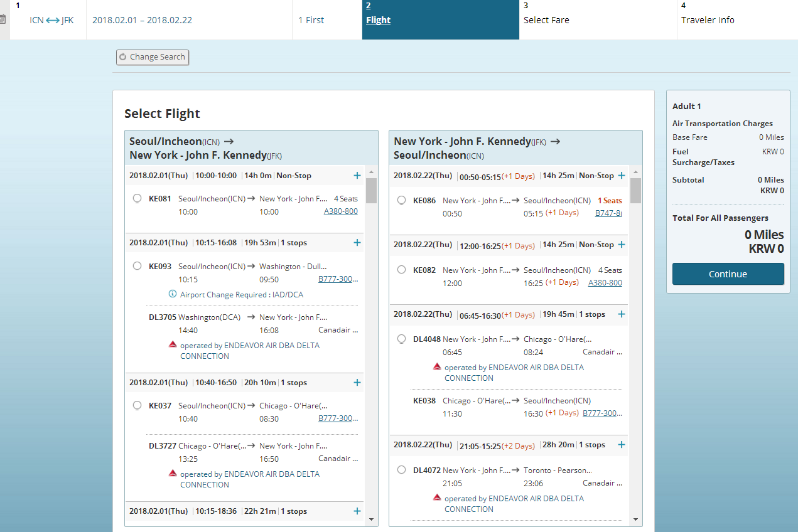Expand outbound 10:15-18:36 flight details
Screen dimensions: 798x532
tap(357, 511)
